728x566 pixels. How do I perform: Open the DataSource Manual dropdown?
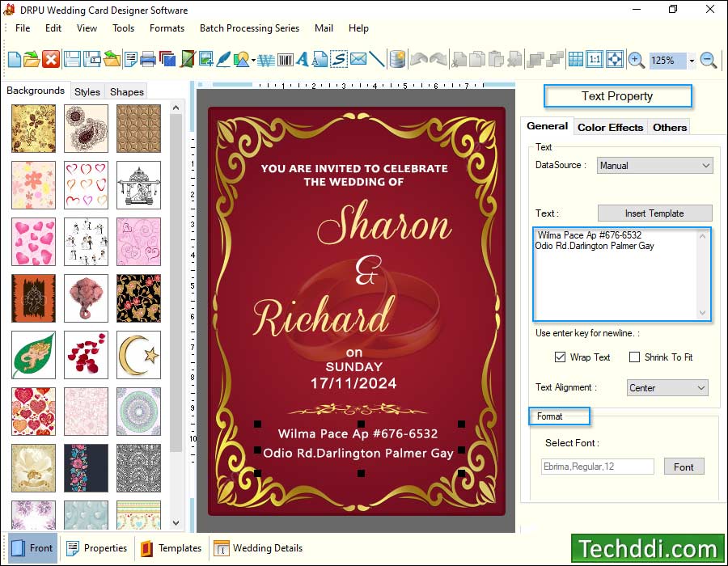click(x=654, y=166)
